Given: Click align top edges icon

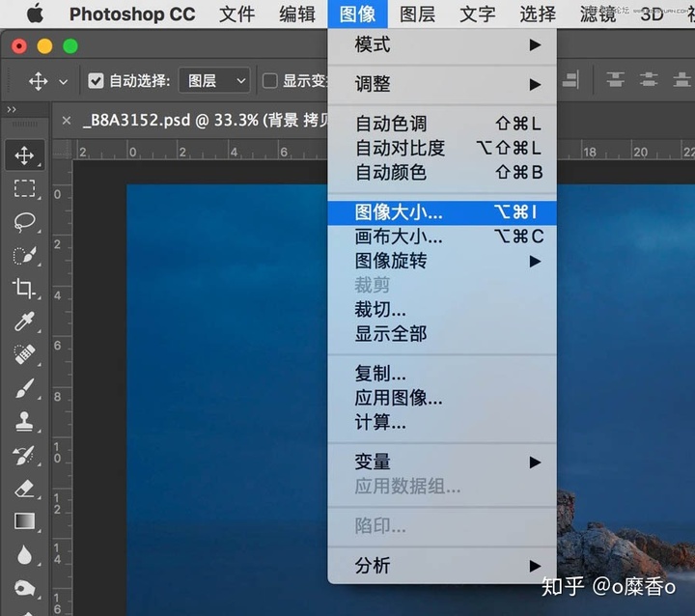Looking at the screenshot, I should pyautogui.click(x=616, y=80).
